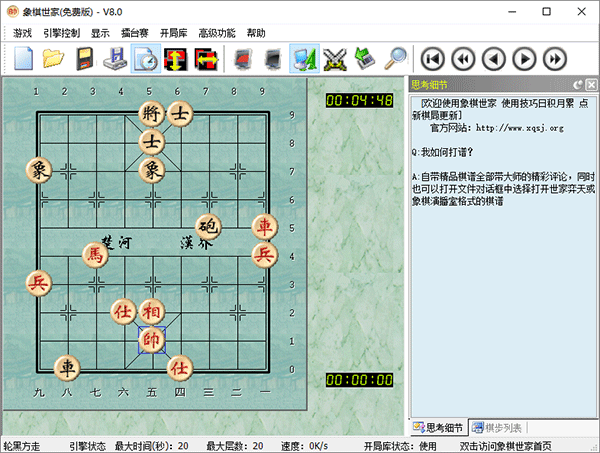Switch to the 棋步列表 tab
The width and height of the screenshot is (600, 453).
497,428
